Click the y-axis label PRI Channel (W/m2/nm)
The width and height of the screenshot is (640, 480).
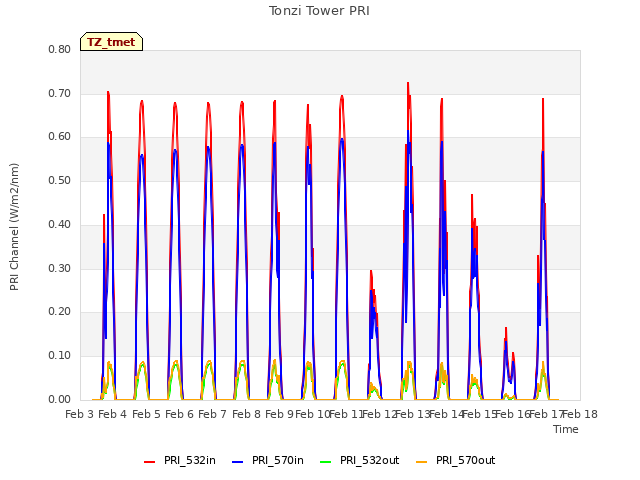14,227
